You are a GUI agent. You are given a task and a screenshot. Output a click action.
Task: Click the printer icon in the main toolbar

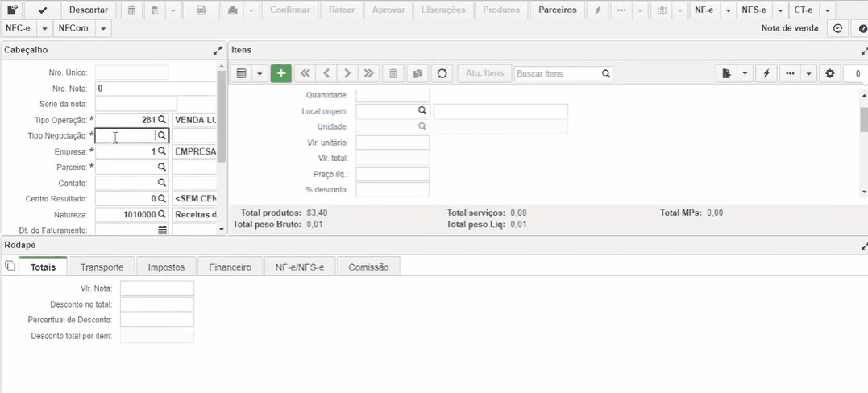234,10
